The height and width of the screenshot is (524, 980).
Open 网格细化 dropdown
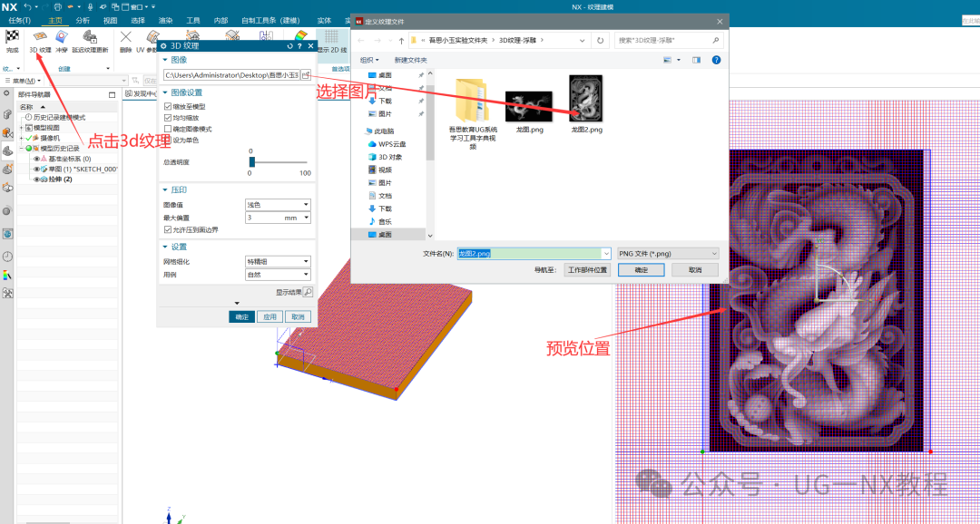(279, 262)
